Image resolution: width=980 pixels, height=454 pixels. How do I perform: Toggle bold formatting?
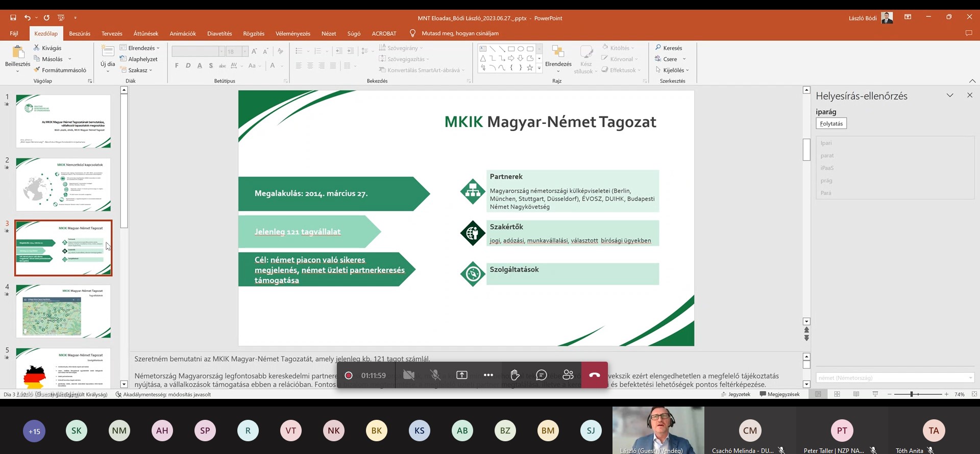[x=177, y=65]
